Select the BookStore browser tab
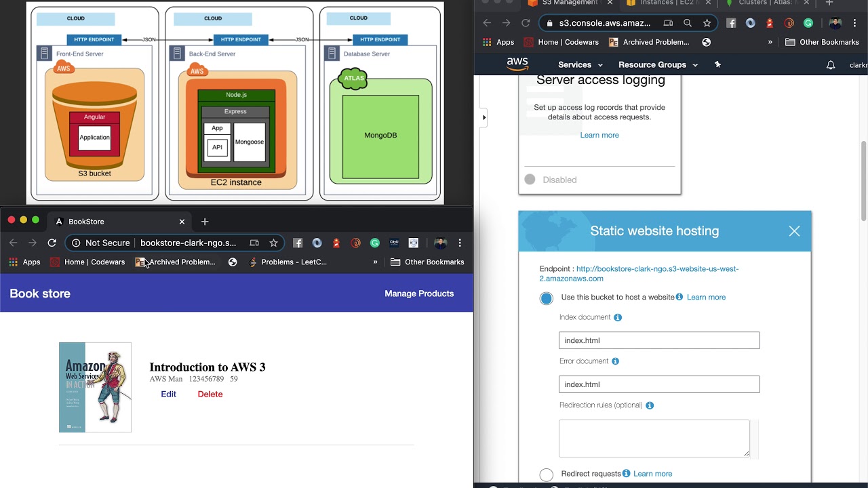868x488 pixels. (x=120, y=222)
